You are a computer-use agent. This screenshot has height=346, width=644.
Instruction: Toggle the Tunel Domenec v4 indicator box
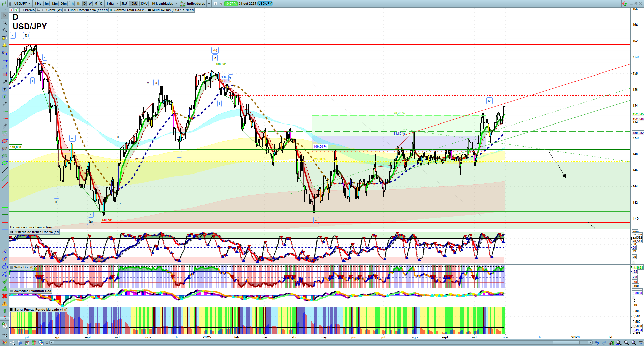(x=65, y=10)
